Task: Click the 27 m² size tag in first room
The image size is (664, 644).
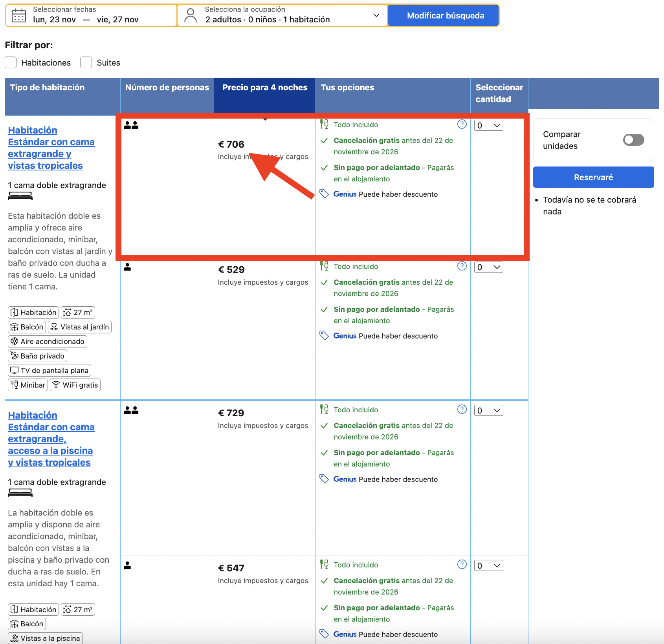Action: point(78,313)
